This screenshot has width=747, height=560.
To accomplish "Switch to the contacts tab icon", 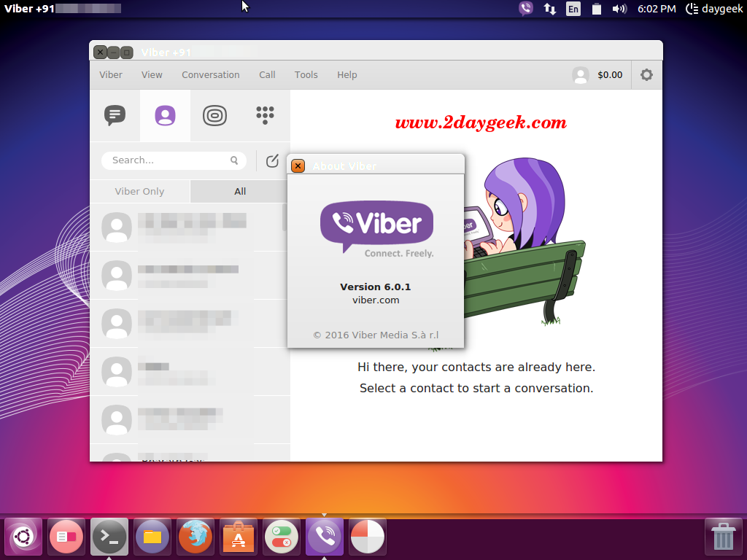I will click(165, 115).
